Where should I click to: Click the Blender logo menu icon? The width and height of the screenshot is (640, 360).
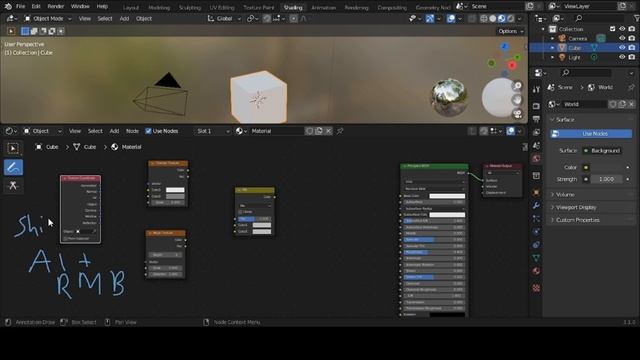[8, 7]
